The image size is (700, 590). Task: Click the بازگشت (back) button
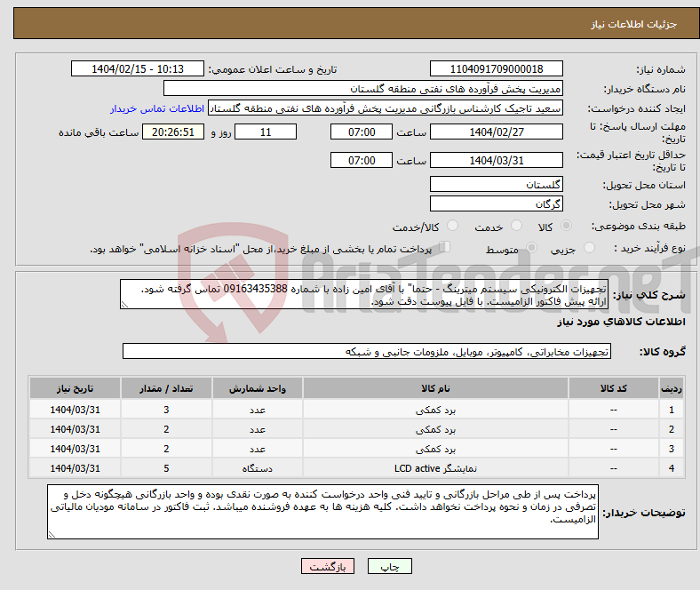[x=328, y=566]
